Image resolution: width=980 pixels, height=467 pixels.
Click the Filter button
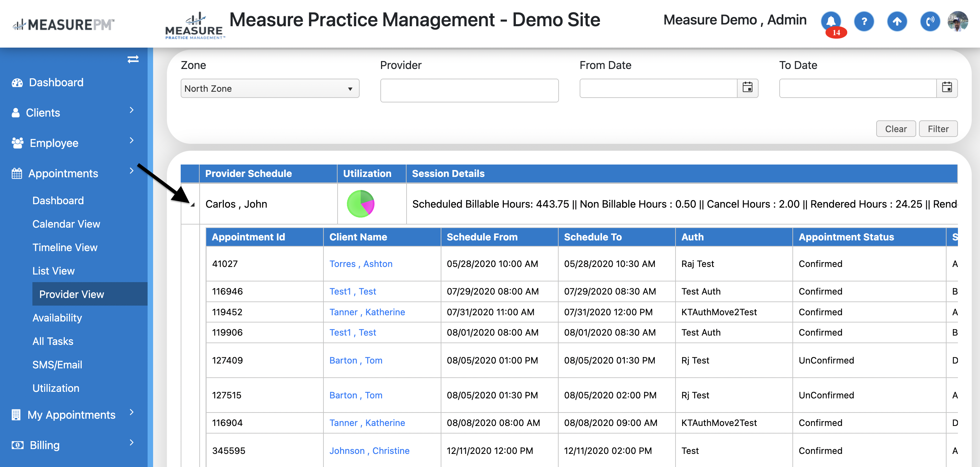(938, 129)
